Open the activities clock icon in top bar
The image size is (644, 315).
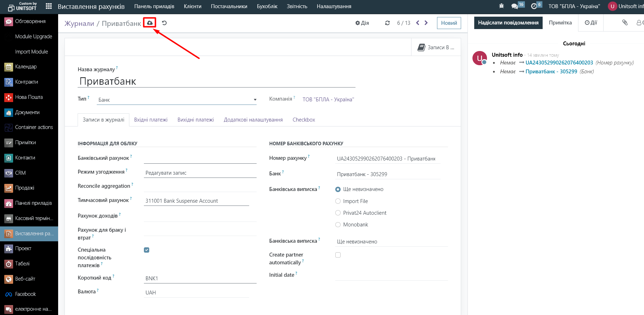[534, 6]
